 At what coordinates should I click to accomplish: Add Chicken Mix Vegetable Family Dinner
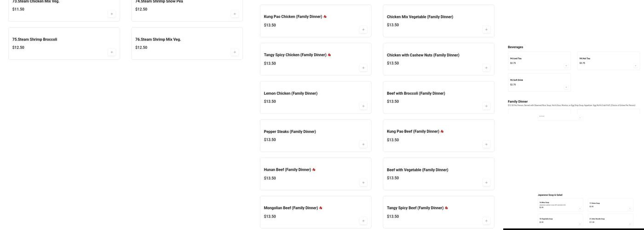(x=486, y=29)
